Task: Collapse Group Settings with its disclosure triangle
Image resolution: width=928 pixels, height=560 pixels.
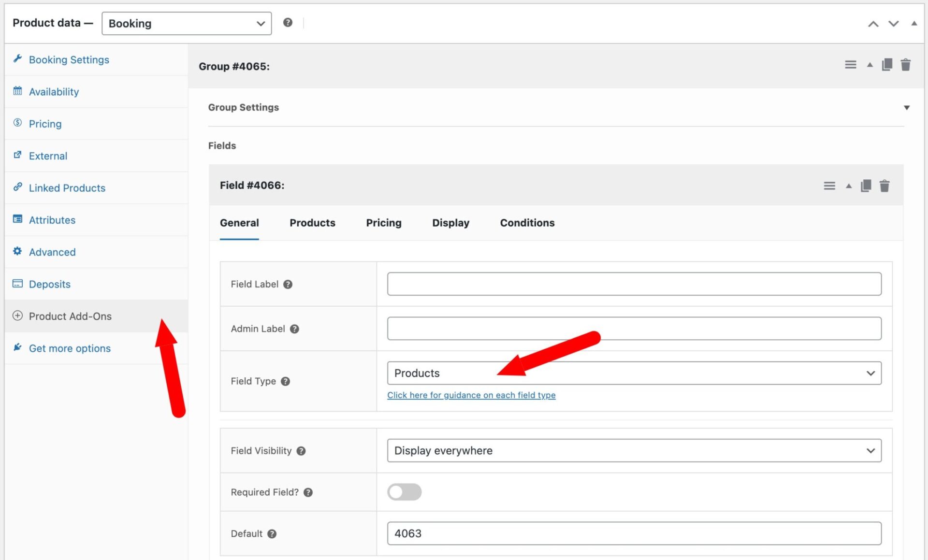Action: pos(907,107)
